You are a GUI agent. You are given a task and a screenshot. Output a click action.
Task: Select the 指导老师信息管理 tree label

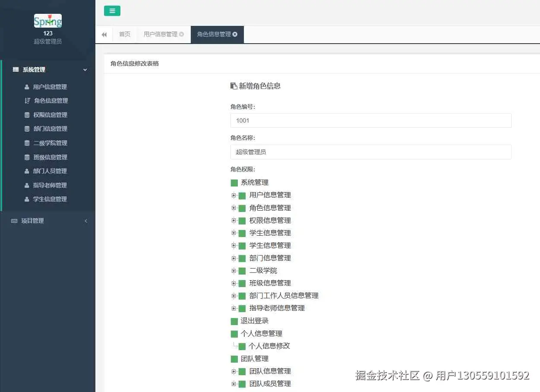coord(277,308)
